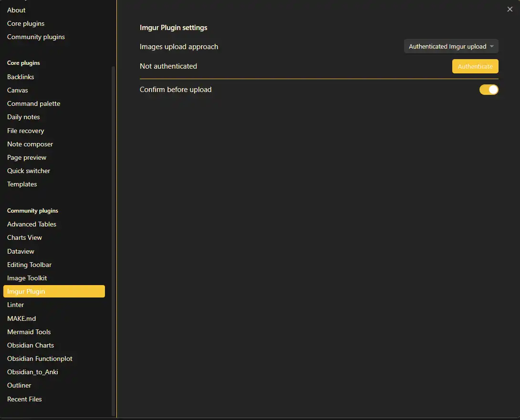Close the settings dialog with the X icon
The width and height of the screenshot is (520, 420).
tap(510, 9)
